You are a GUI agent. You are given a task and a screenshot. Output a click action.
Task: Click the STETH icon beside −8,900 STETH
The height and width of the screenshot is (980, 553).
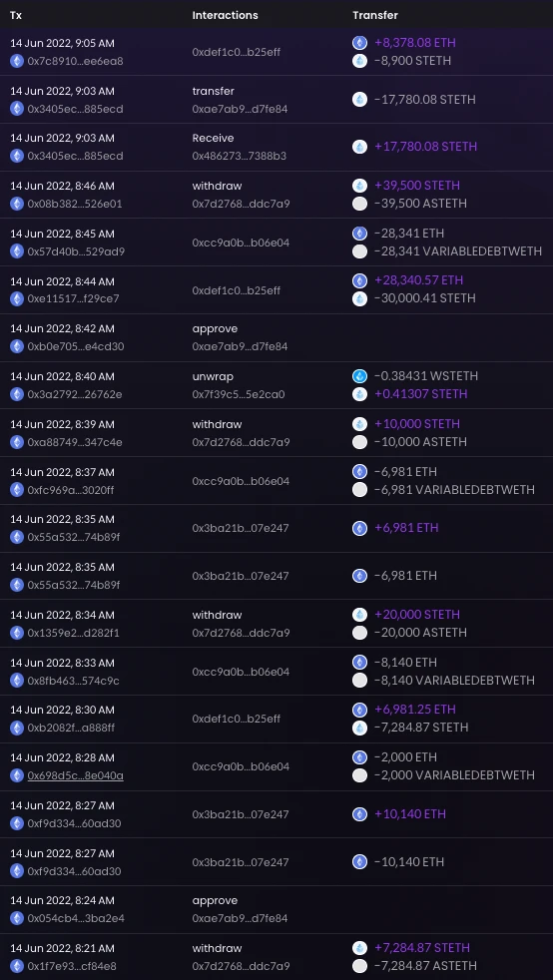(359, 61)
